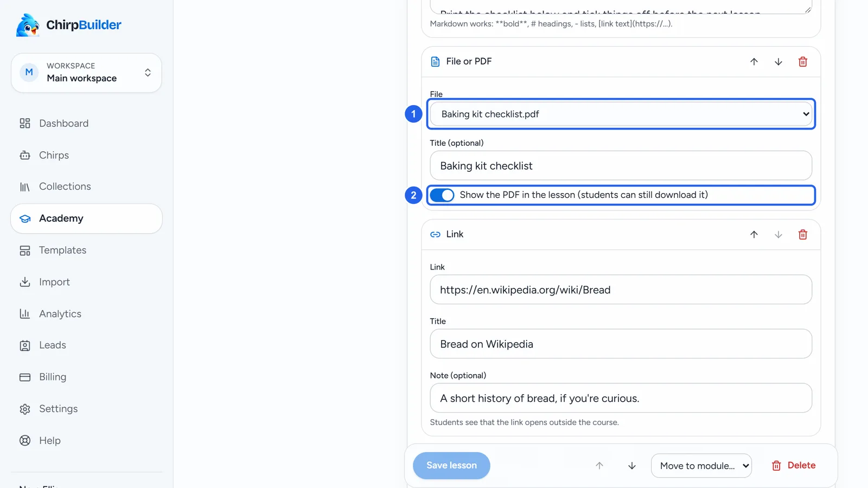Edit the Bread on Wikipedia title field
The width and height of the screenshot is (868, 488).
tap(621, 344)
